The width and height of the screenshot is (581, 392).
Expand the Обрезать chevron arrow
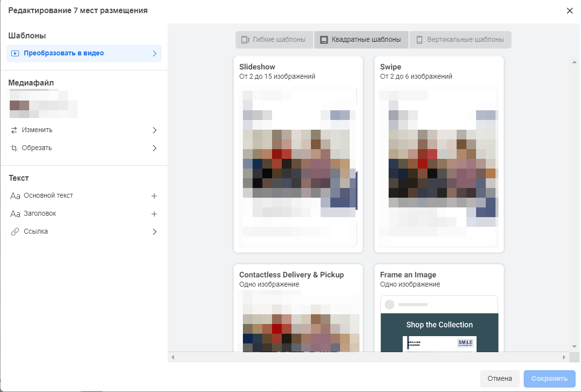154,148
